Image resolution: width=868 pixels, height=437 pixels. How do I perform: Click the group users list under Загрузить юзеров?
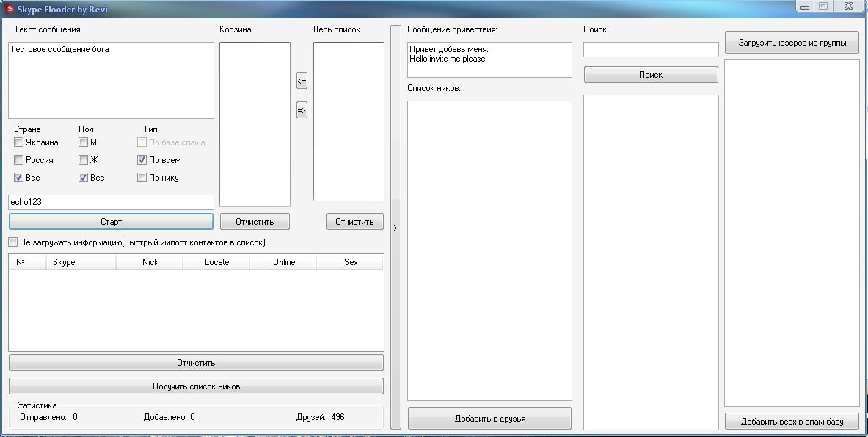[x=792, y=233]
